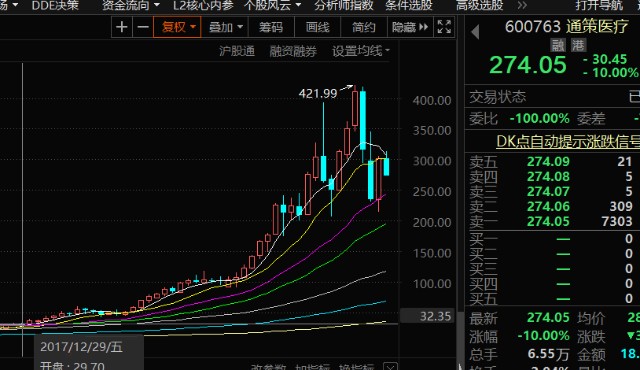Open the 叠加 overlay dropdown
The height and width of the screenshot is (370, 640).
click(x=225, y=27)
